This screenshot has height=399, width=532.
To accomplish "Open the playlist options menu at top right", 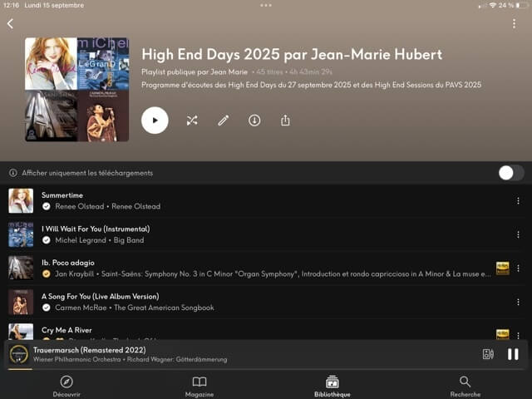I will [514, 23].
